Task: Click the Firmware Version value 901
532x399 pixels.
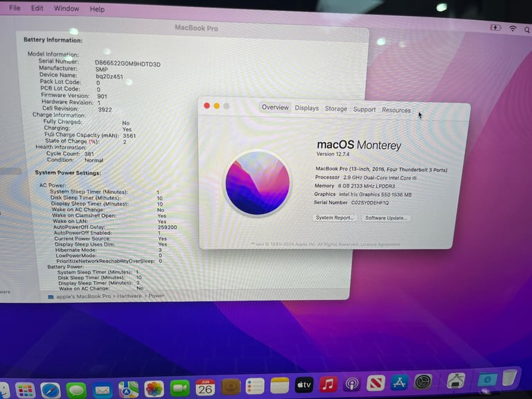Action: click(102, 96)
